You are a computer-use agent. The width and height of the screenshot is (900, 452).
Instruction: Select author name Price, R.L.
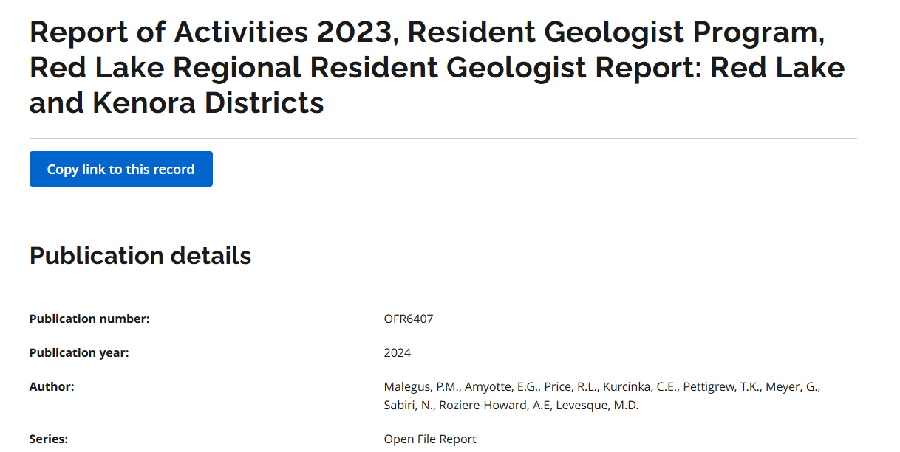(571, 387)
